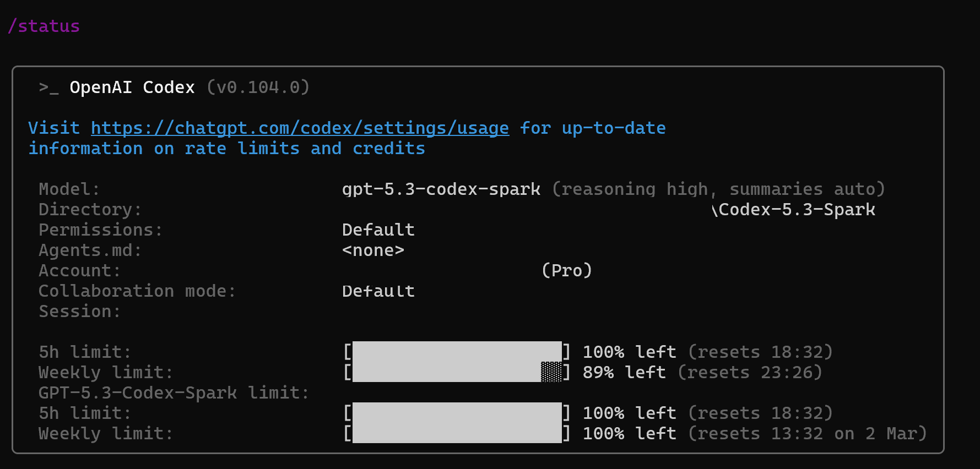Click the gpt-5.3-codex-spark model name
The image size is (980, 469).
coord(441,189)
